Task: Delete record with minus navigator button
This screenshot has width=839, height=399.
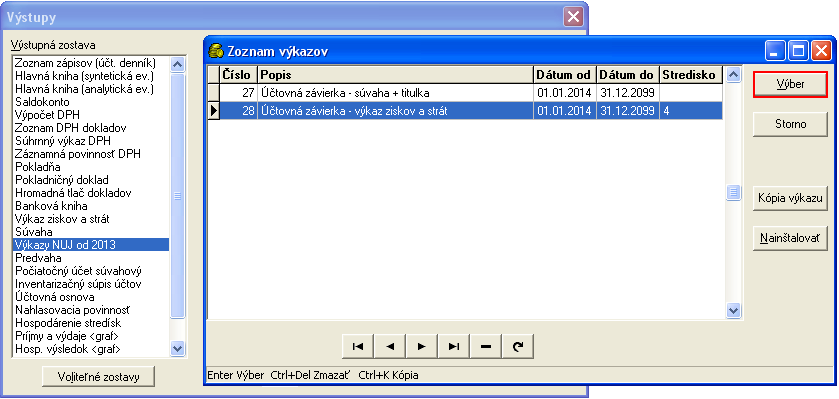Action: [x=486, y=347]
